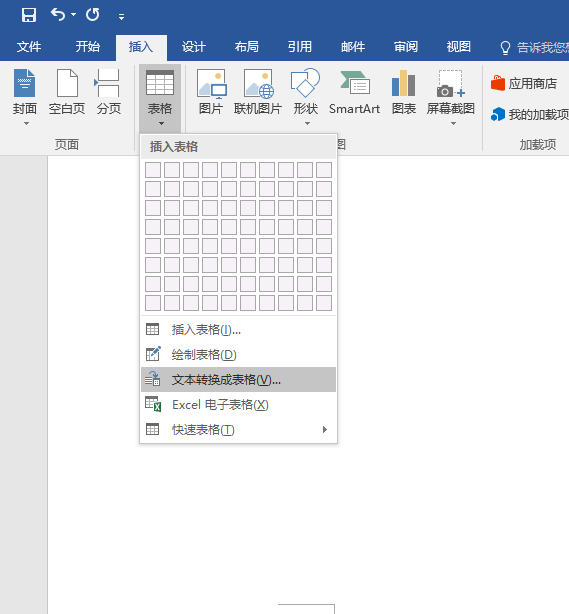Click the 绘制表格 pencil icon

pos(153,354)
